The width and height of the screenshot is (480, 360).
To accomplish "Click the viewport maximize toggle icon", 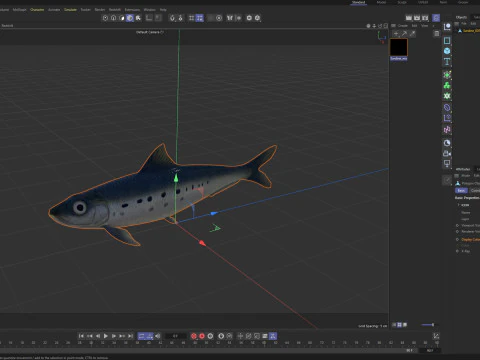I will 386,26.
